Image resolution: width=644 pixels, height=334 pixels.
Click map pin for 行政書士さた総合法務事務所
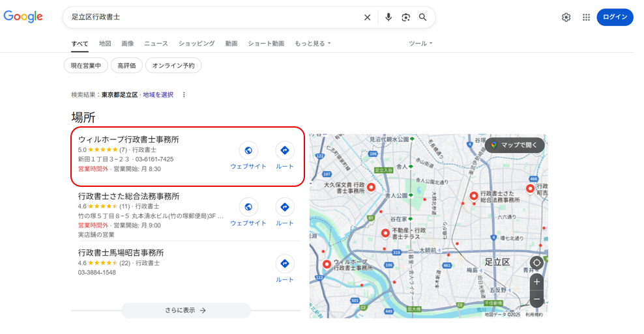pyautogui.click(x=474, y=196)
